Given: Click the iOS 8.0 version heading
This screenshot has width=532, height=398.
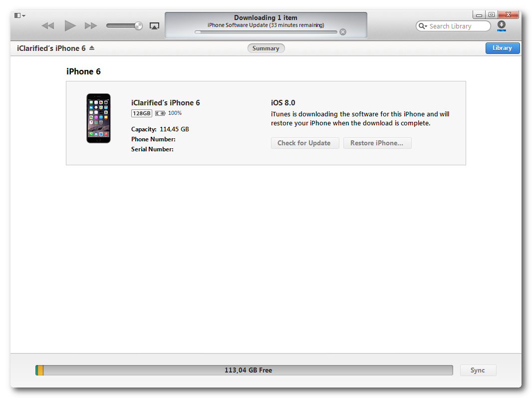Looking at the screenshot, I should point(283,102).
